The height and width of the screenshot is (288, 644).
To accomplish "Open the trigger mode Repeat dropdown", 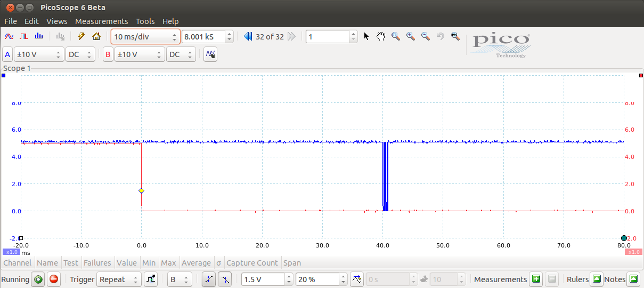I will point(119,279).
